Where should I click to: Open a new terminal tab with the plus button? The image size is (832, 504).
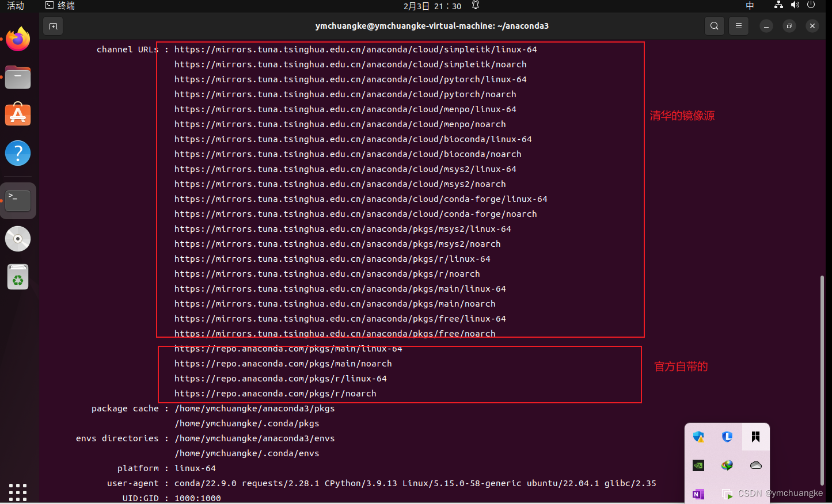coord(53,26)
